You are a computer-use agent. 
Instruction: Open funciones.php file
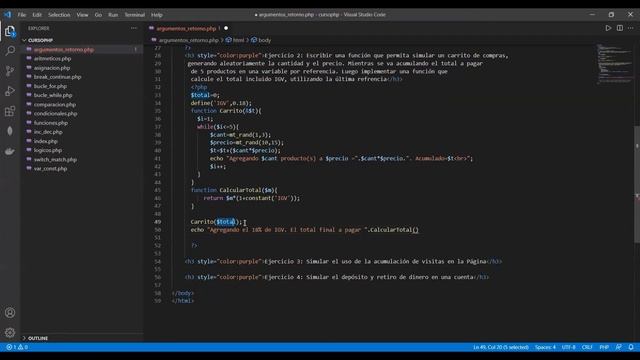coord(51,123)
